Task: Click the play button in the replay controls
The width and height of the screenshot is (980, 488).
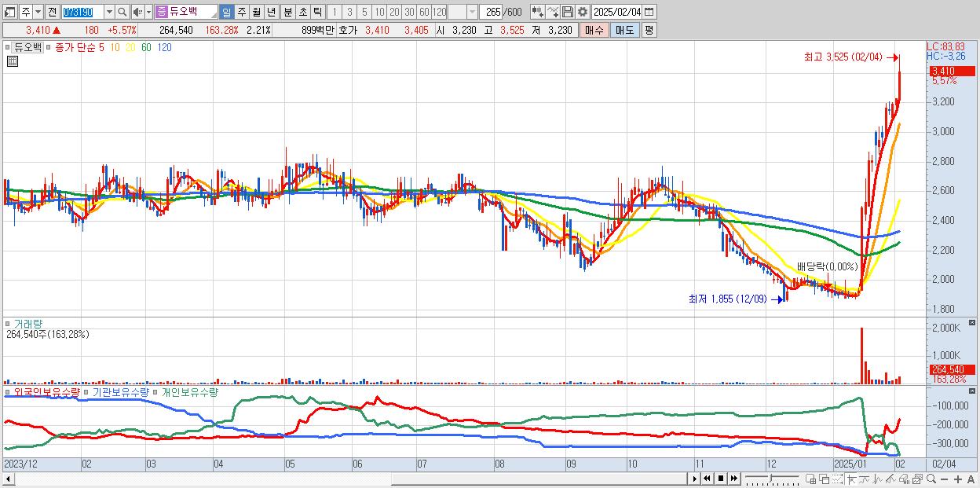Action: point(695,479)
